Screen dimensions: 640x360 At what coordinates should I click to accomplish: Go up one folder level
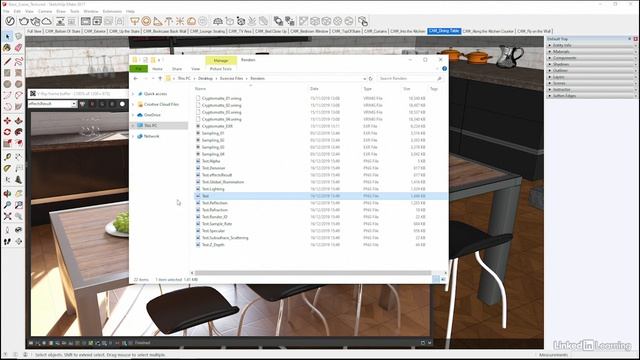pos(160,78)
